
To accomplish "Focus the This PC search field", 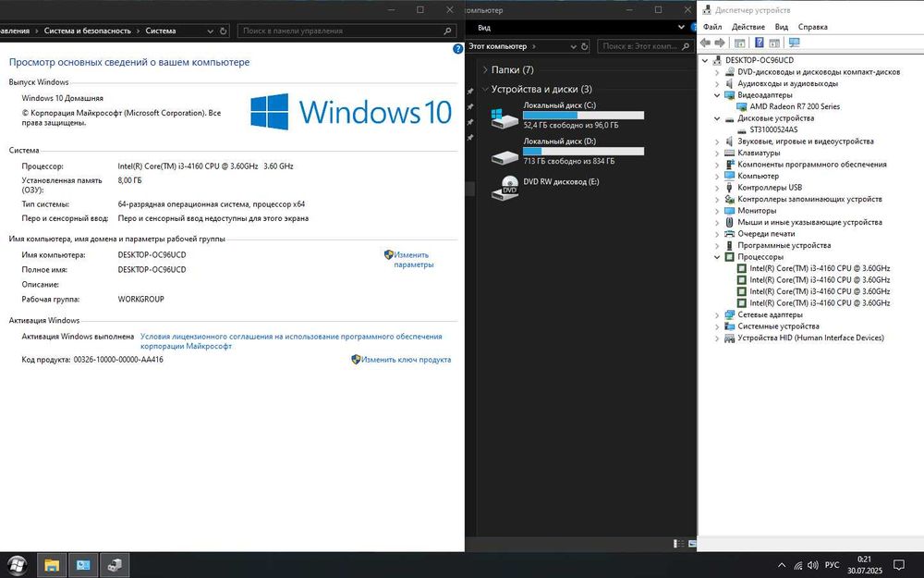I will click(638, 46).
